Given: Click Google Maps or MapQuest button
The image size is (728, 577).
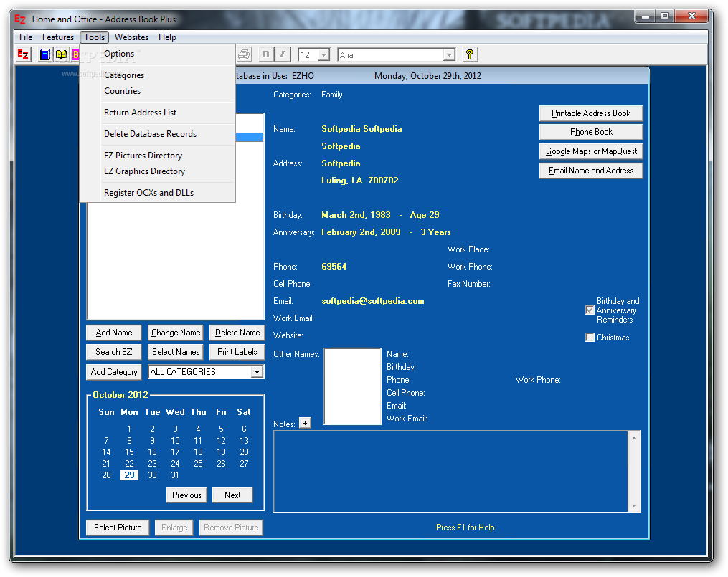Looking at the screenshot, I should click(590, 151).
